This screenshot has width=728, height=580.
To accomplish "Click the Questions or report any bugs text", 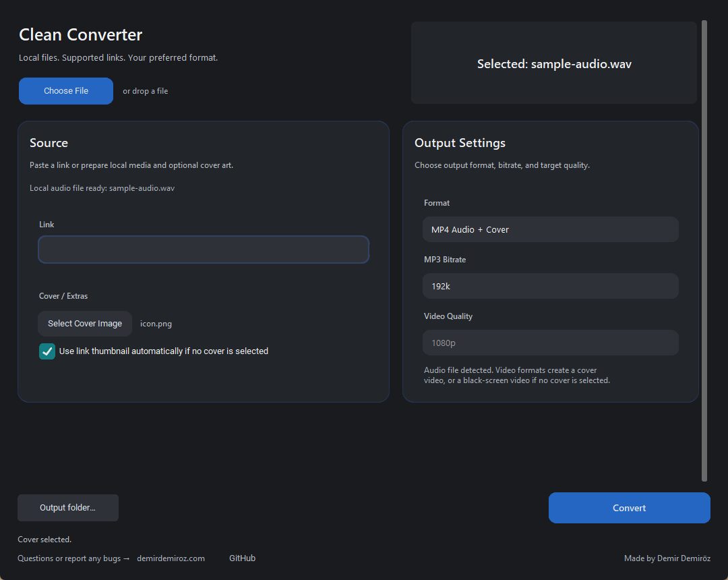I will 73,558.
